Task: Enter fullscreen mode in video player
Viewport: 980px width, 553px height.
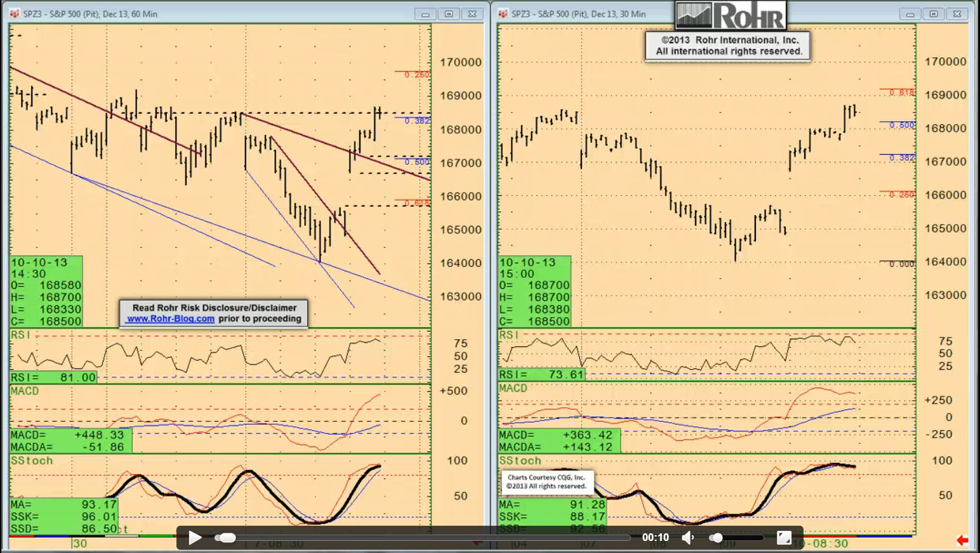Action: [x=785, y=538]
